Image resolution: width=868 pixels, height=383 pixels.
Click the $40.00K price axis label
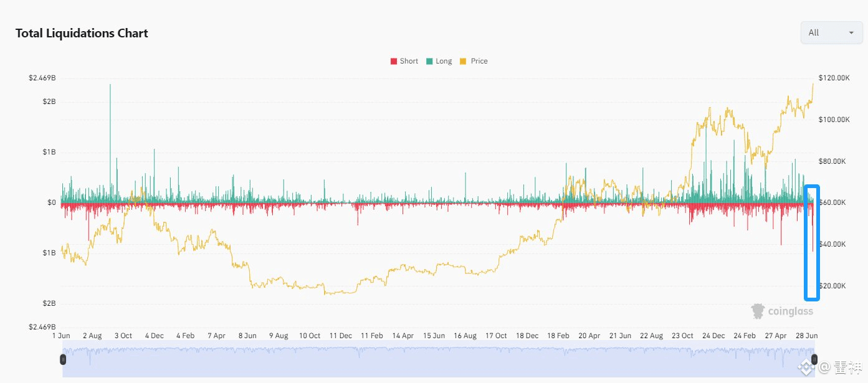pyautogui.click(x=832, y=244)
